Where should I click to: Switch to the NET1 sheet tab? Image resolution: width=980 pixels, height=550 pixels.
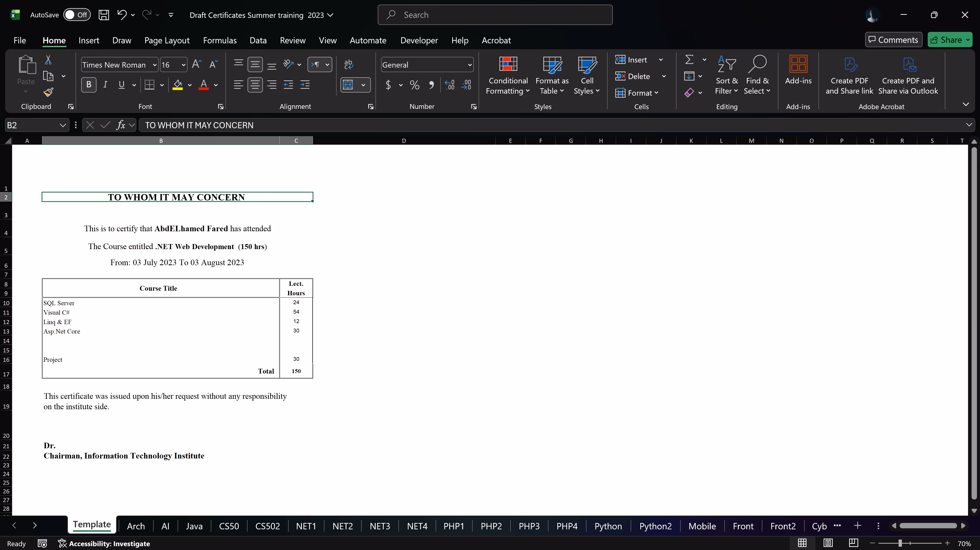[306, 526]
